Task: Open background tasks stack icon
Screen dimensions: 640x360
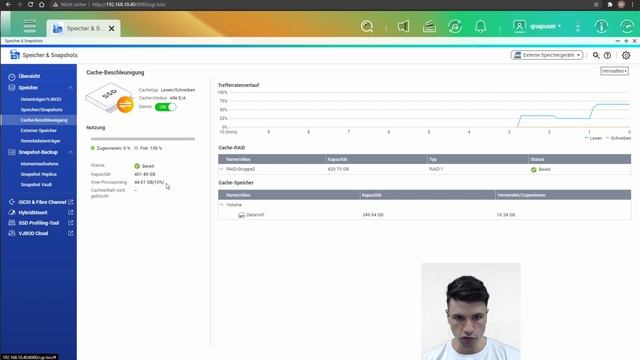Action: pos(429,27)
